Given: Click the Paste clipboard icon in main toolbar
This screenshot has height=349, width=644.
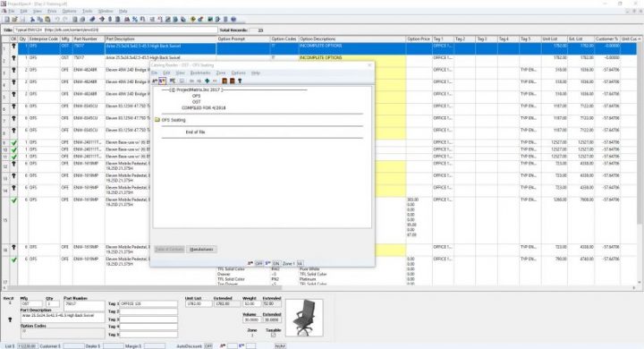Looking at the screenshot, I should [x=47, y=20].
